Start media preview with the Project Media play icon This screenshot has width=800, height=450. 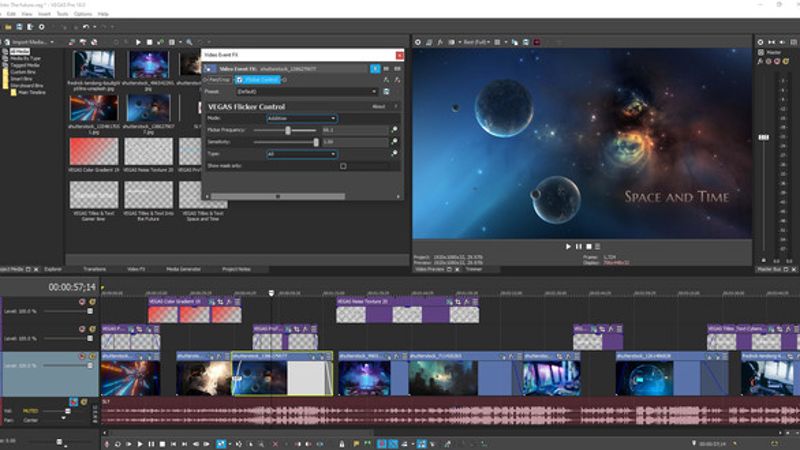(x=138, y=42)
